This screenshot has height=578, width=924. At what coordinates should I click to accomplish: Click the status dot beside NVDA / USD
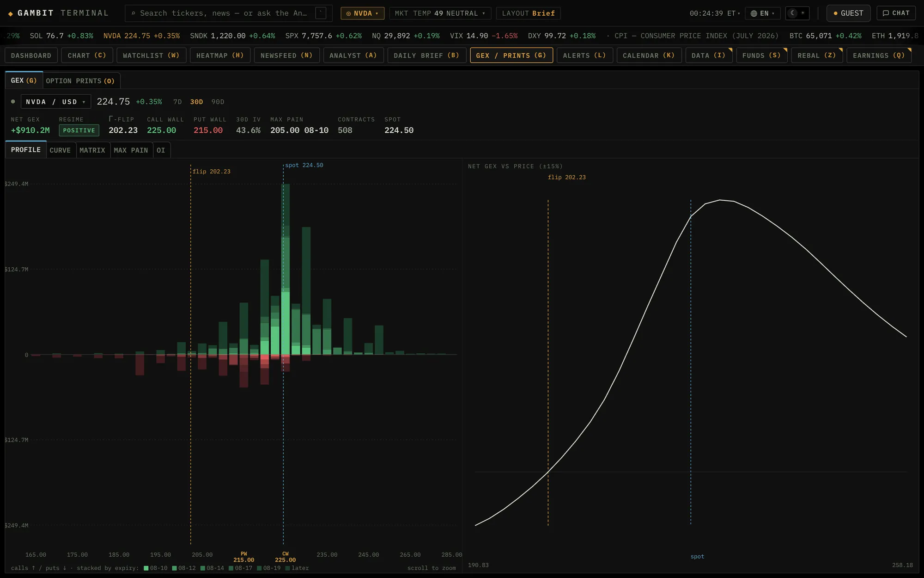coord(13,102)
